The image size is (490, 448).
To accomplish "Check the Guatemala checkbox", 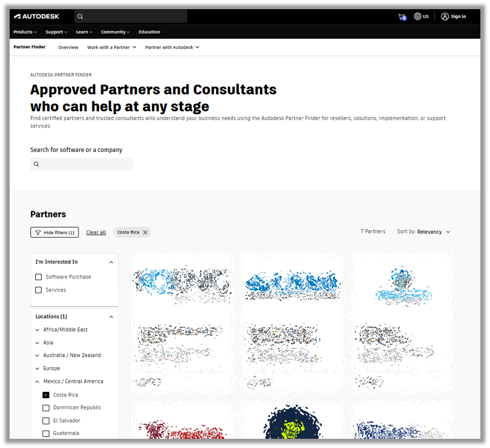I will coord(46,434).
